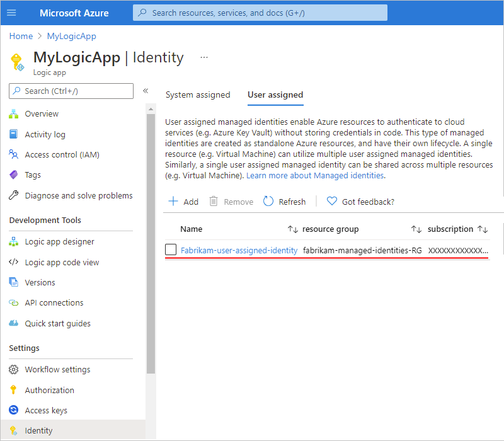Viewport: 504px width, 441px height.
Task: Click the Versions icon
Action: 13,282
